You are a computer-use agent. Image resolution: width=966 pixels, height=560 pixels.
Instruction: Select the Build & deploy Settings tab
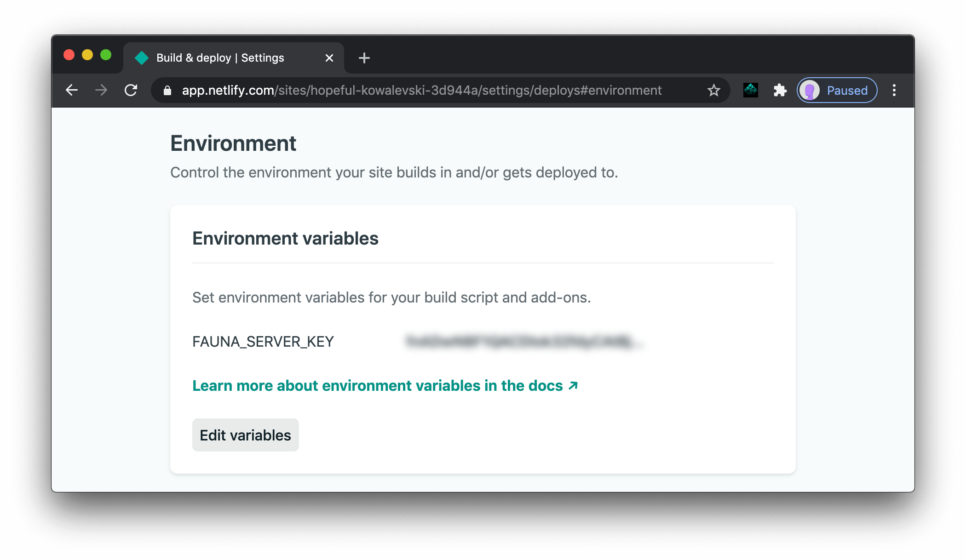pyautogui.click(x=220, y=58)
